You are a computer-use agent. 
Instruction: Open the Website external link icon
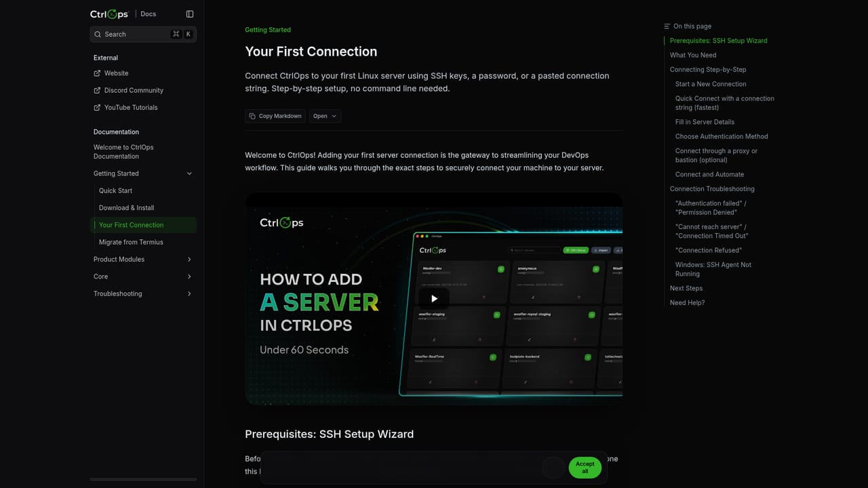(x=98, y=73)
